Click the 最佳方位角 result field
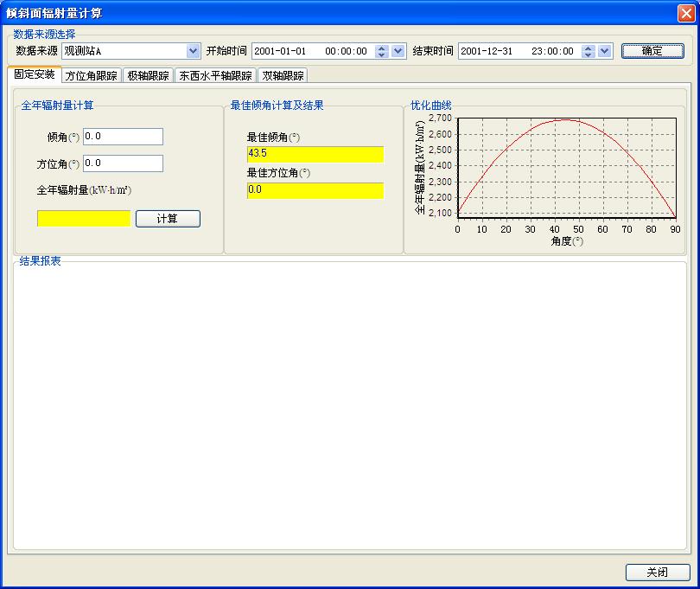The width and height of the screenshot is (700, 589). (x=315, y=190)
